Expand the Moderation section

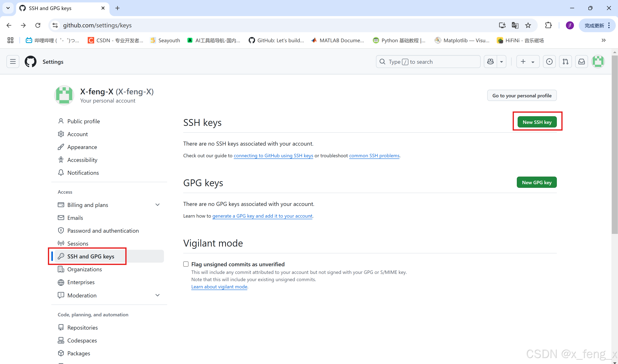(158, 295)
